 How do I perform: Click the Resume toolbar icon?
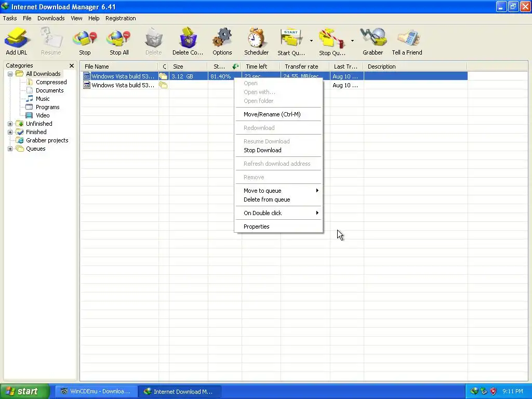pyautogui.click(x=51, y=42)
